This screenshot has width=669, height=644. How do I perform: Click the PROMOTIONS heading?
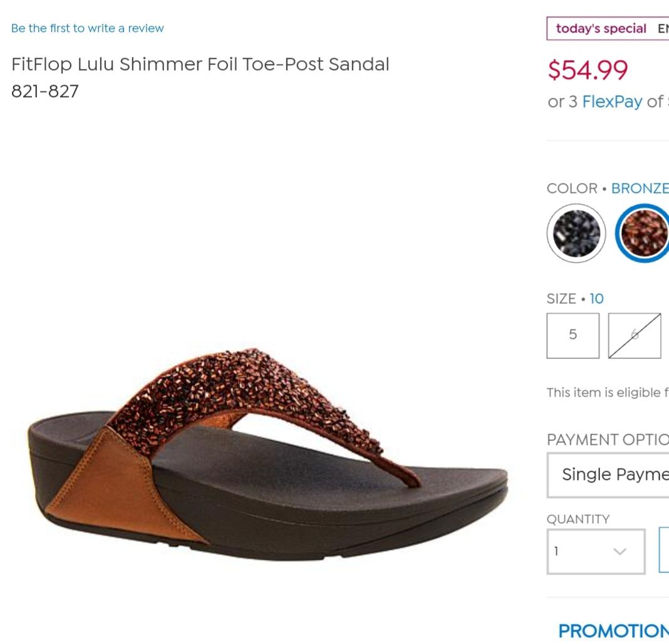pos(613,631)
